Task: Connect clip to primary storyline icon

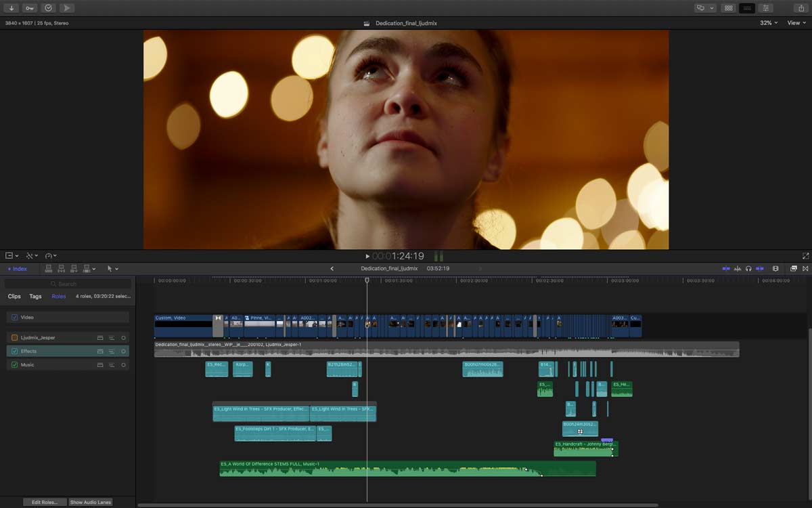Action: coord(49,269)
